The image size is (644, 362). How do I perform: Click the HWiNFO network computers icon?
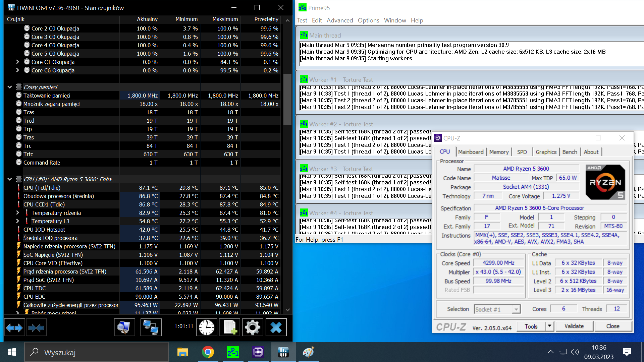tap(151, 327)
